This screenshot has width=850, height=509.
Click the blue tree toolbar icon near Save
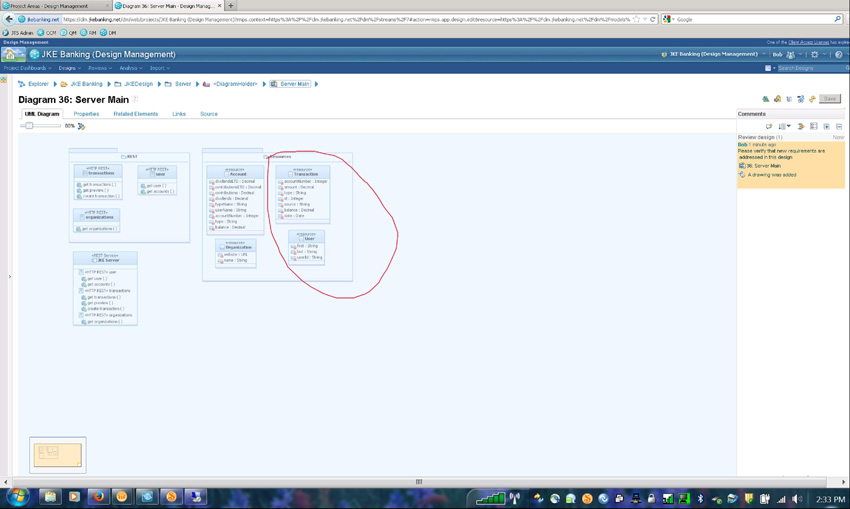pyautogui.click(x=801, y=99)
